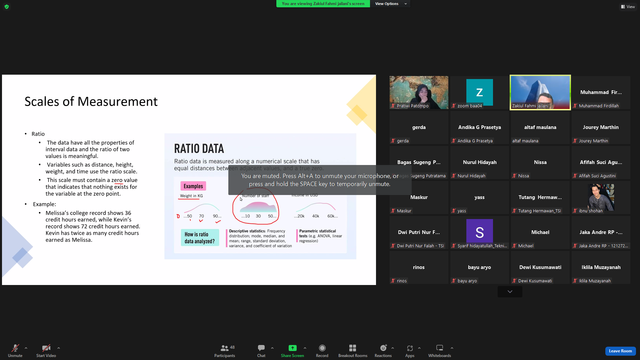This screenshot has height=360, width=640.
Task: Select the Jourey Marthin participant tile
Action: click(x=601, y=127)
